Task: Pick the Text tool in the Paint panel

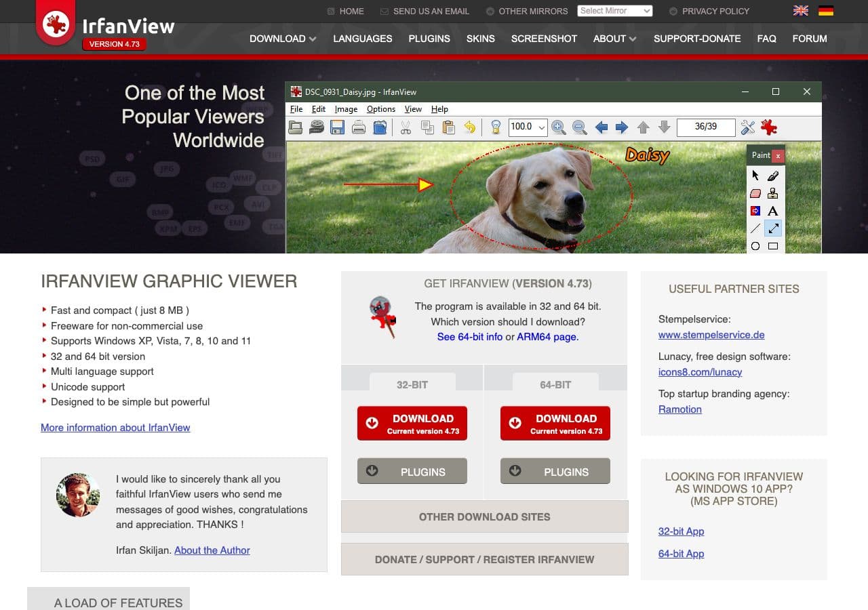Action: click(772, 211)
